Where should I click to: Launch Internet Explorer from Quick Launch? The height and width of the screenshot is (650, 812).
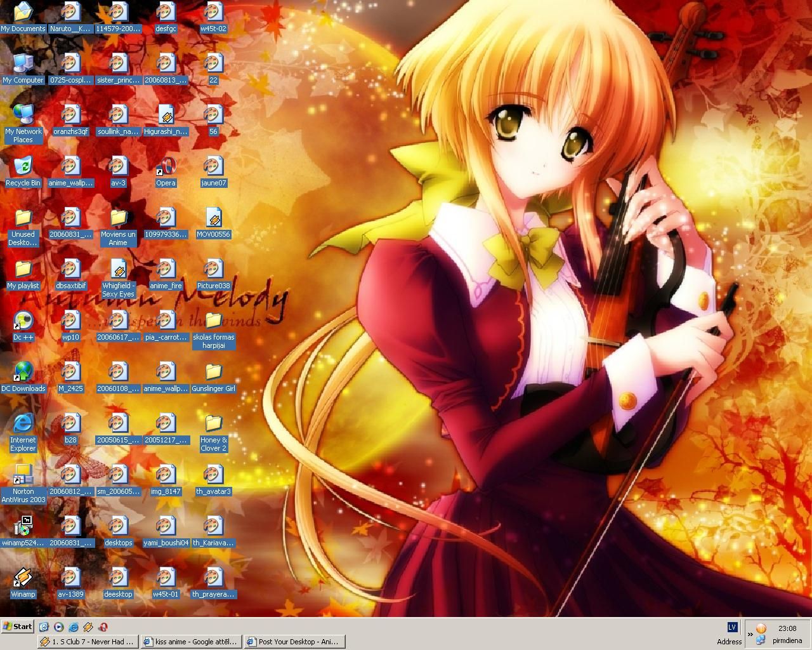click(74, 627)
